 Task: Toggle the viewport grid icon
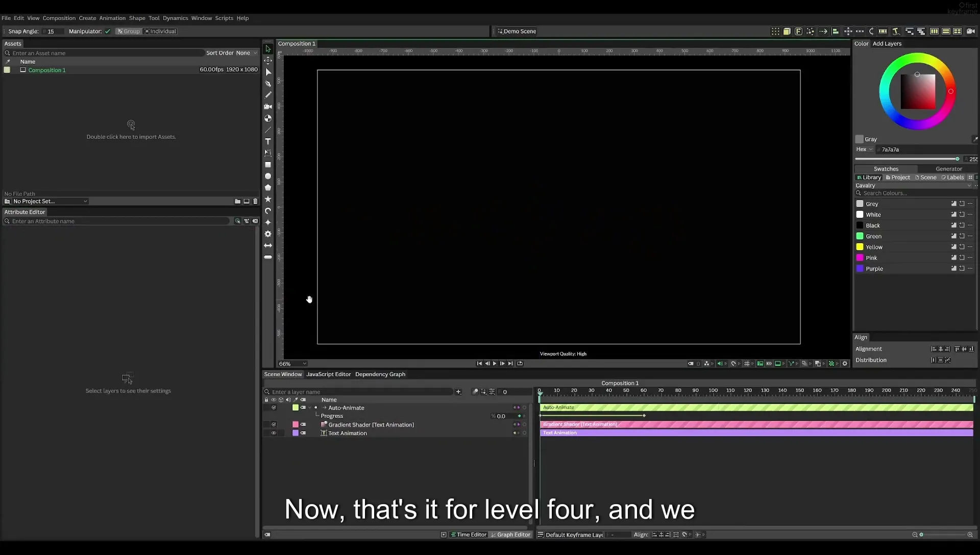[x=747, y=364]
